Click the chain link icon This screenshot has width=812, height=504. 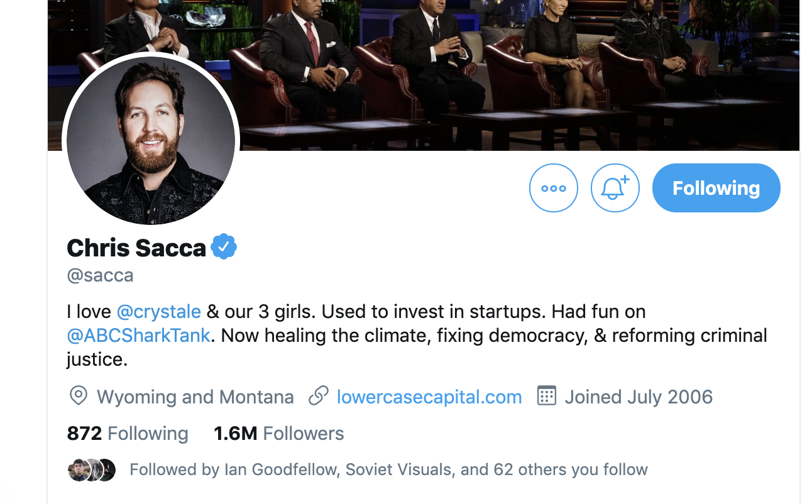tap(319, 397)
